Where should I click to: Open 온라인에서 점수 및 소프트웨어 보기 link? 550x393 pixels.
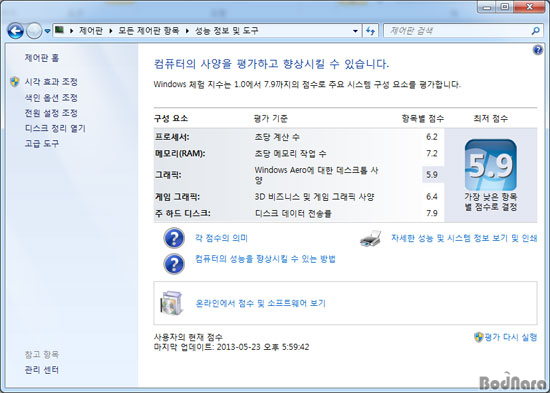[260, 303]
